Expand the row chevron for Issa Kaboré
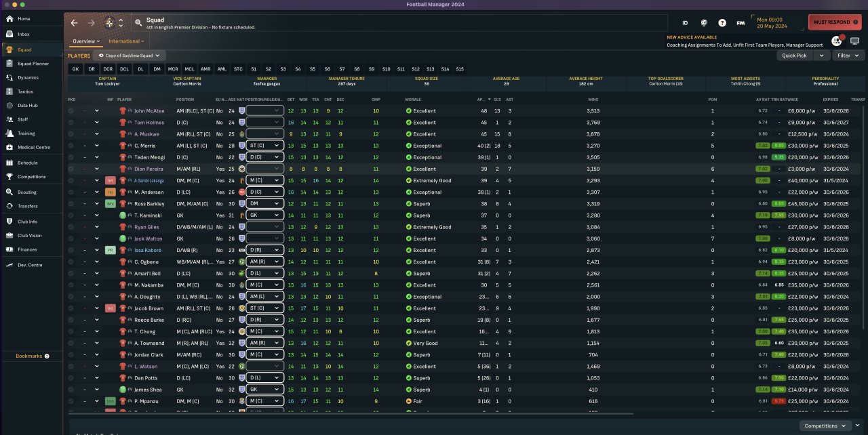The width and height of the screenshot is (868, 435). tap(97, 251)
